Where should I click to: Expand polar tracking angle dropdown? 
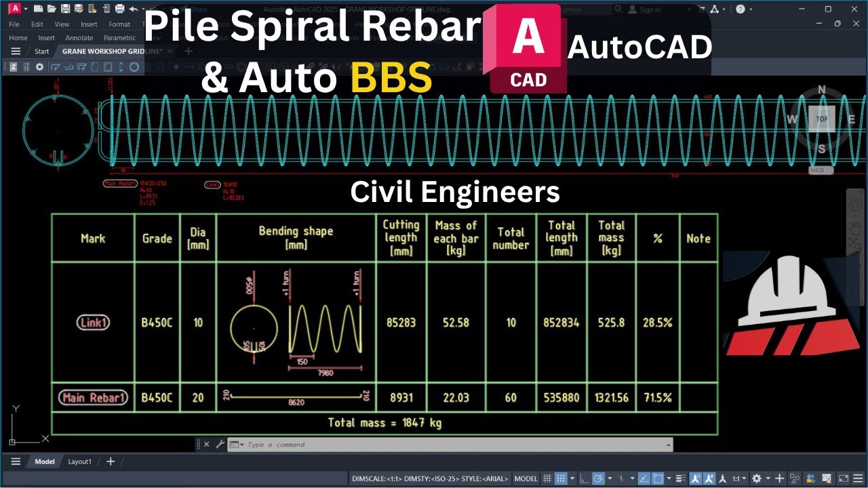610,479
